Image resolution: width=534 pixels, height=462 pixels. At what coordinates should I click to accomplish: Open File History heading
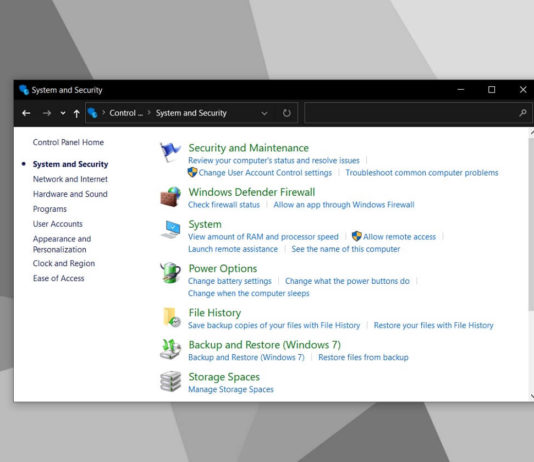click(215, 313)
